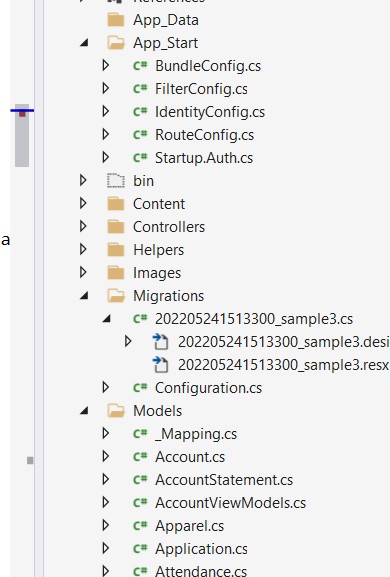
Task: Expand the Account.cs node arrow
Action: (x=106, y=456)
